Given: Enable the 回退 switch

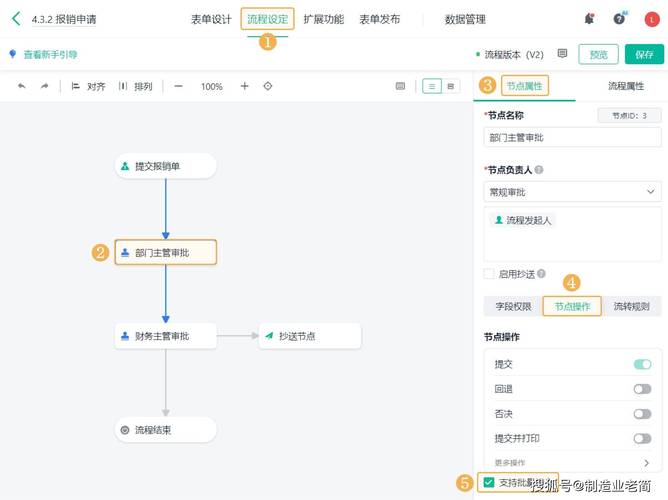Looking at the screenshot, I should (642, 389).
